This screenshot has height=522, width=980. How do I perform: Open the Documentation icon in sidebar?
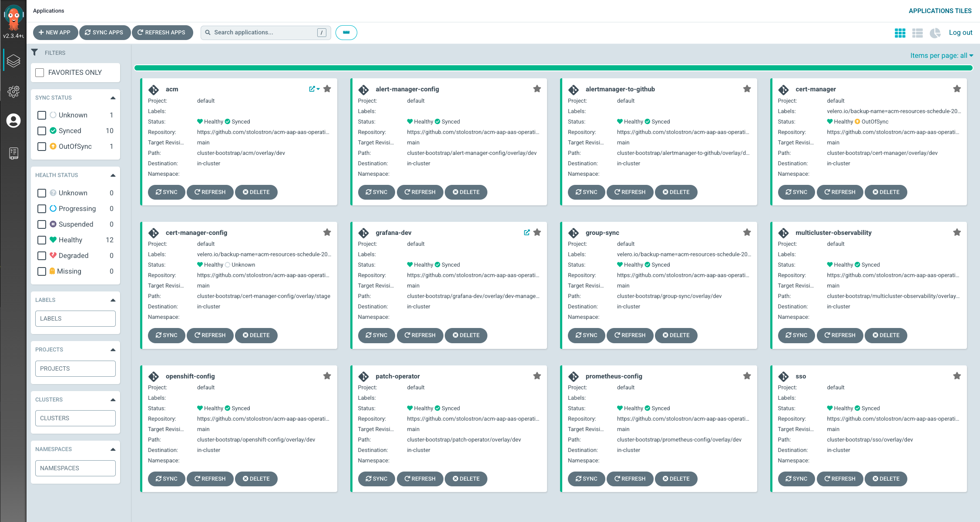click(x=13, y=153)
